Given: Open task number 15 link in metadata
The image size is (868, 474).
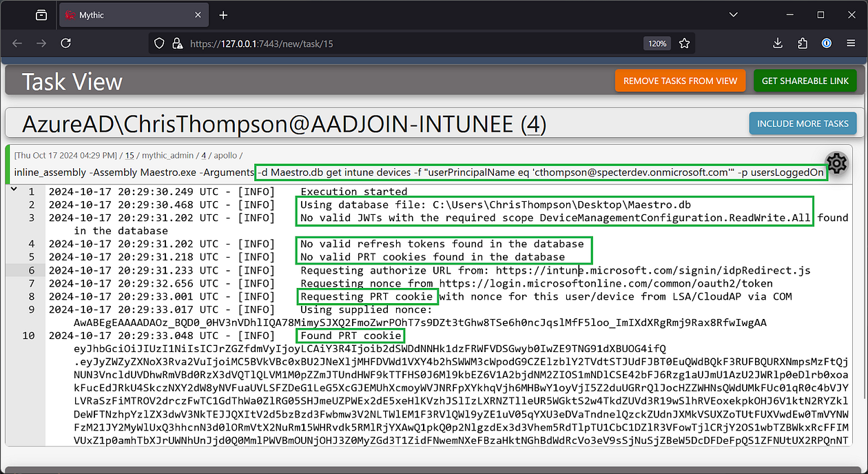Looking at the screenshot, I should pos(130,156).
